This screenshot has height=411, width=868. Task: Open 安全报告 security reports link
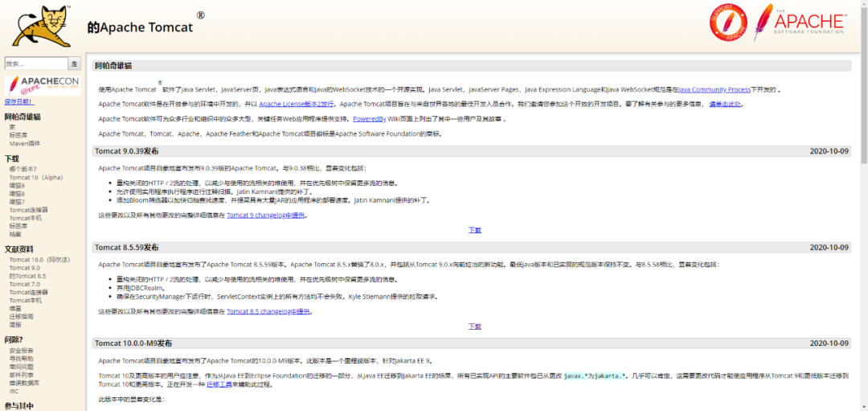22,350
